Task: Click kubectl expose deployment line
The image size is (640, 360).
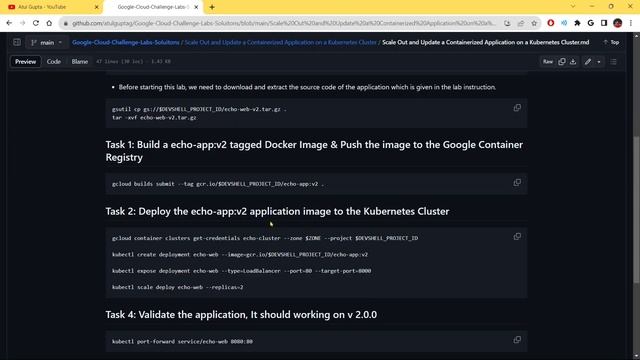Action: [x=242, y=271]
